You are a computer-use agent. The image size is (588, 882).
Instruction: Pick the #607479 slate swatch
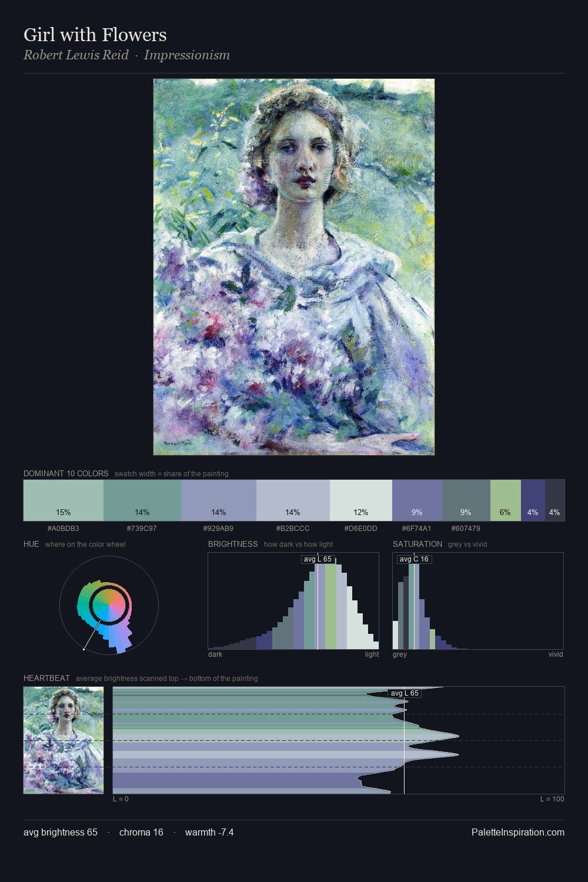pos(466,500)
